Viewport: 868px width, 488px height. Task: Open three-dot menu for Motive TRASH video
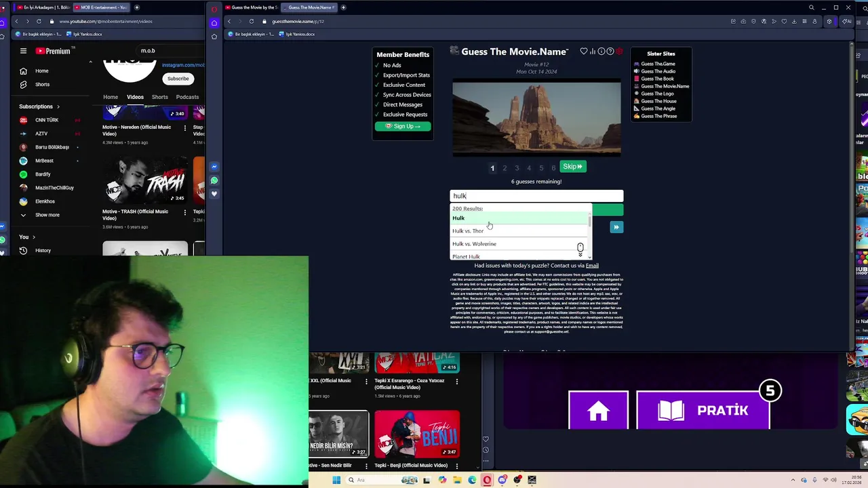pyautogui.click(x=184, y=212)
